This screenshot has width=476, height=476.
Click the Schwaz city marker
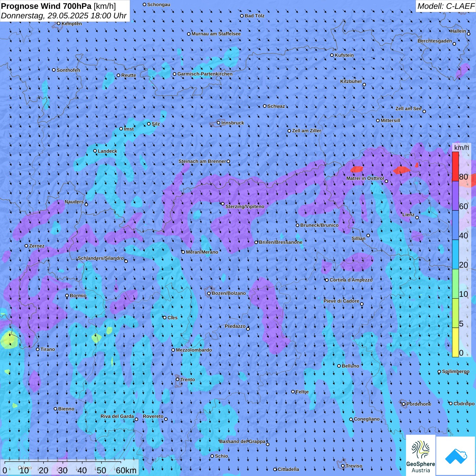[265, 106]
